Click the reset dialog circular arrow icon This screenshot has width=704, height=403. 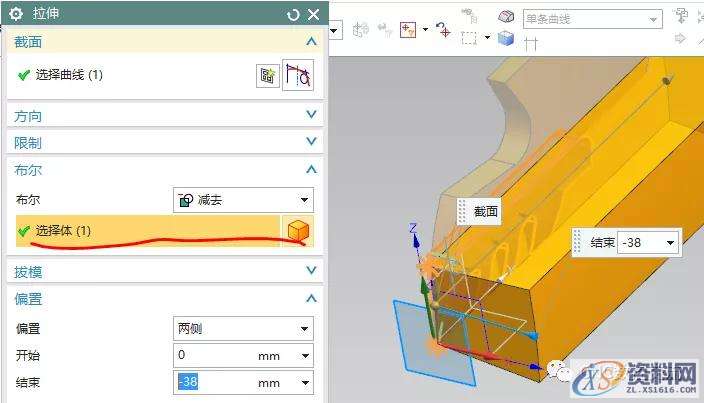pos(292,15)
